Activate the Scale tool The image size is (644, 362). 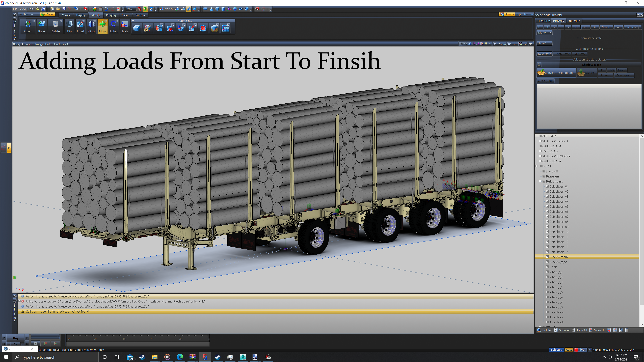125,26
